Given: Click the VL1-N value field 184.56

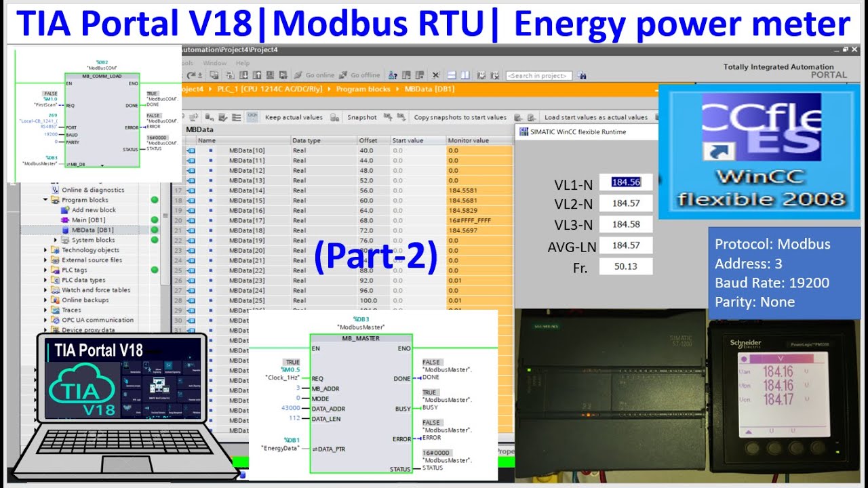Looking at the screenshot, I should click(x=626, y=182).
